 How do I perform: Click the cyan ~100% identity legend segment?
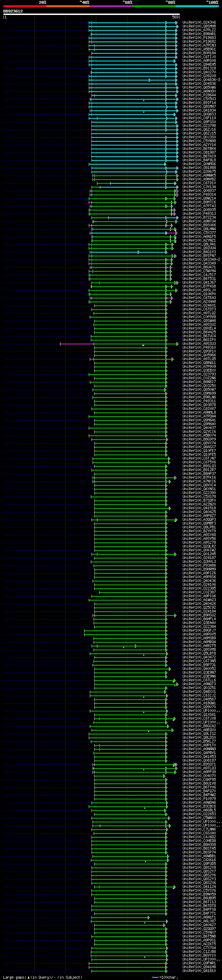(197, 6)
